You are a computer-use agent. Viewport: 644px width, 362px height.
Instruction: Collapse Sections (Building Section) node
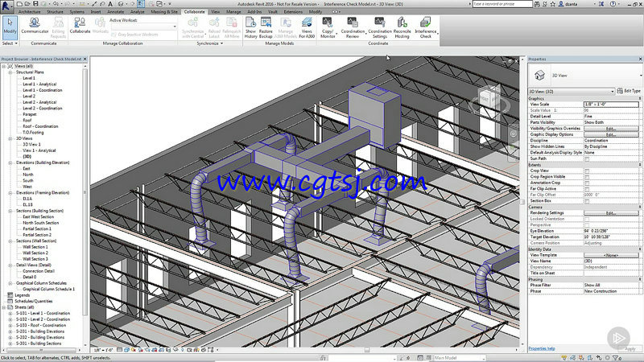[x=10, y=211]
